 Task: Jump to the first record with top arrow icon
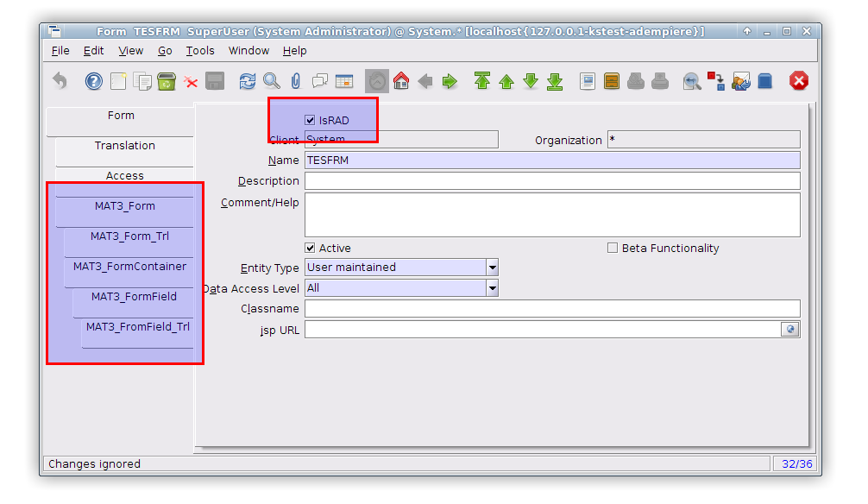(x=482, y=81)
